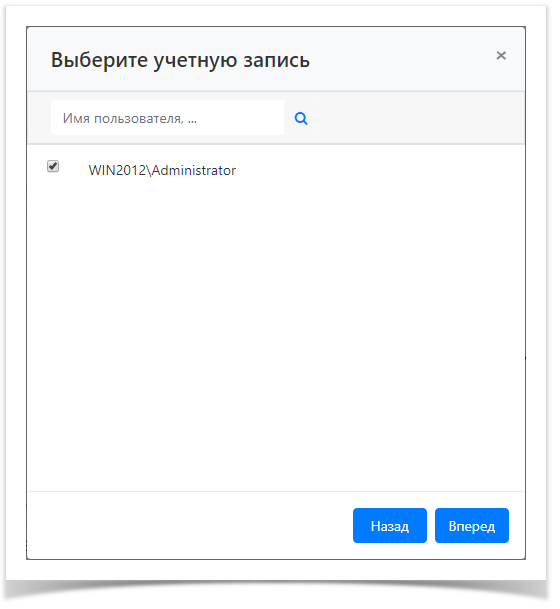The height and width of the screenshot is (609, 560).
Task: Select the WIN2012\Administrator account label
Action: pyautogui.click(x=162, y=170)
